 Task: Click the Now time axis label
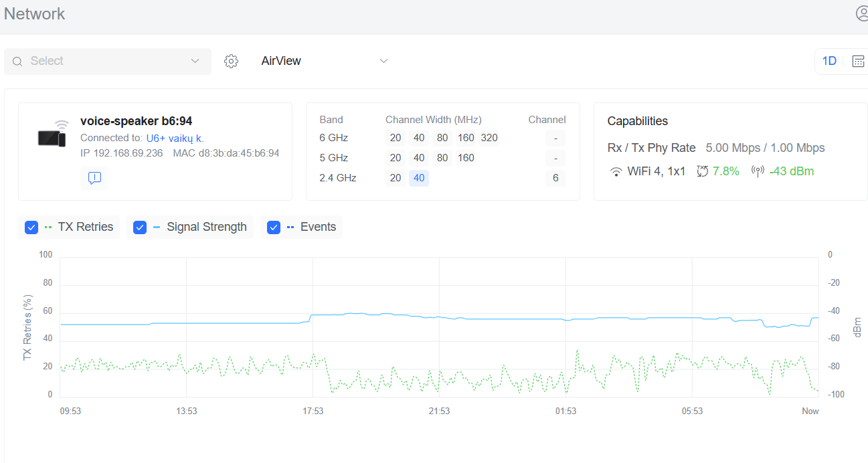(x=810, y=411)
